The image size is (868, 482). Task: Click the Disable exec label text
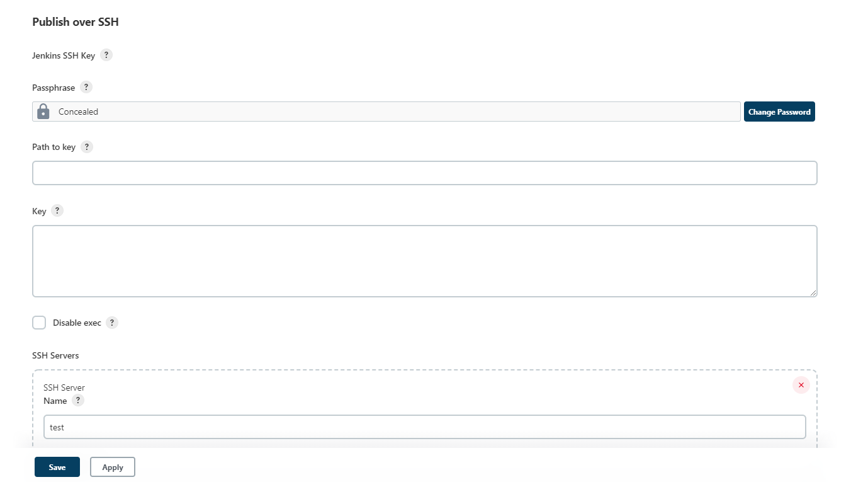(77, 323)
